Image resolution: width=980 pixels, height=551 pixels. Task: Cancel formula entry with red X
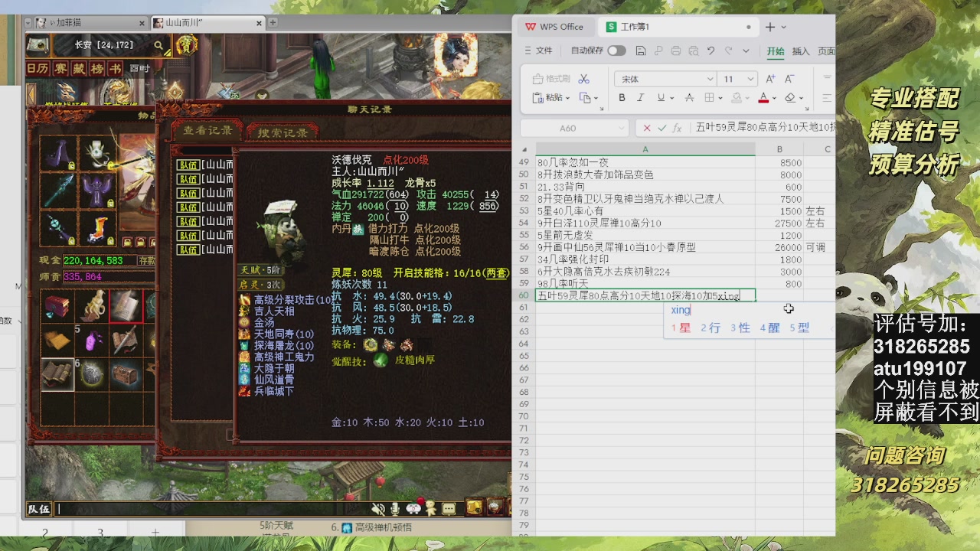coord(647,128)
